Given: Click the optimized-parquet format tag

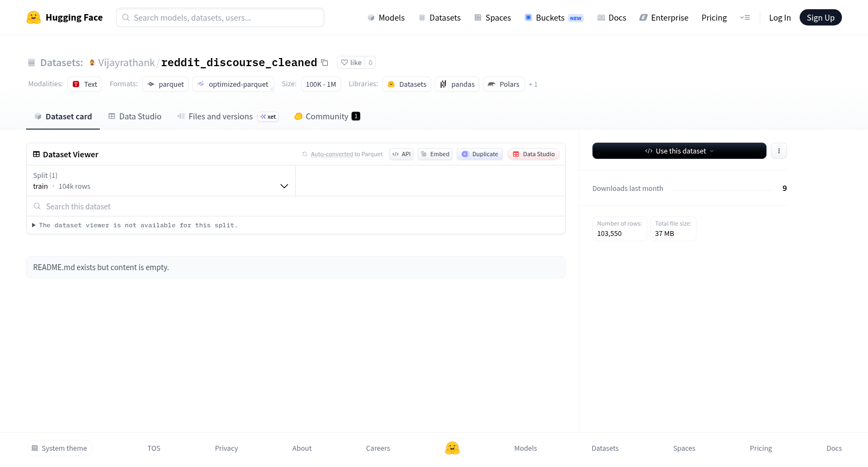Looking at the screenshot, I should 233,84.
